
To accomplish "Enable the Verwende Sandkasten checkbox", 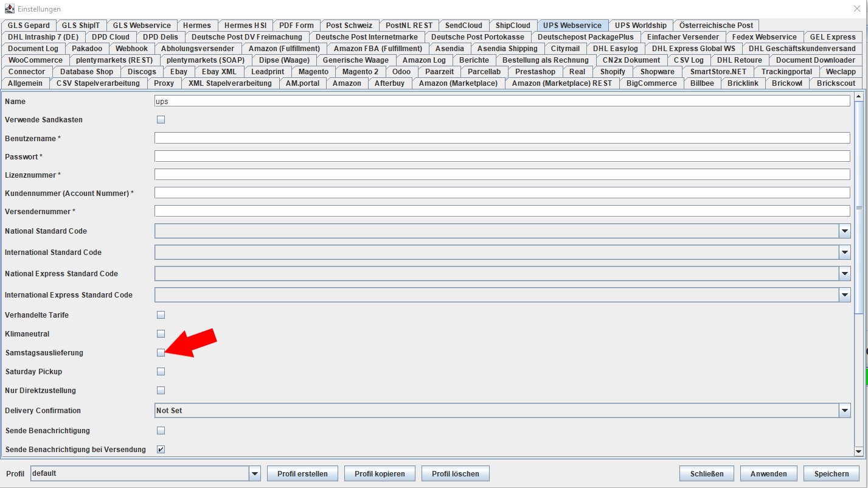I will [x=161, y=120].
